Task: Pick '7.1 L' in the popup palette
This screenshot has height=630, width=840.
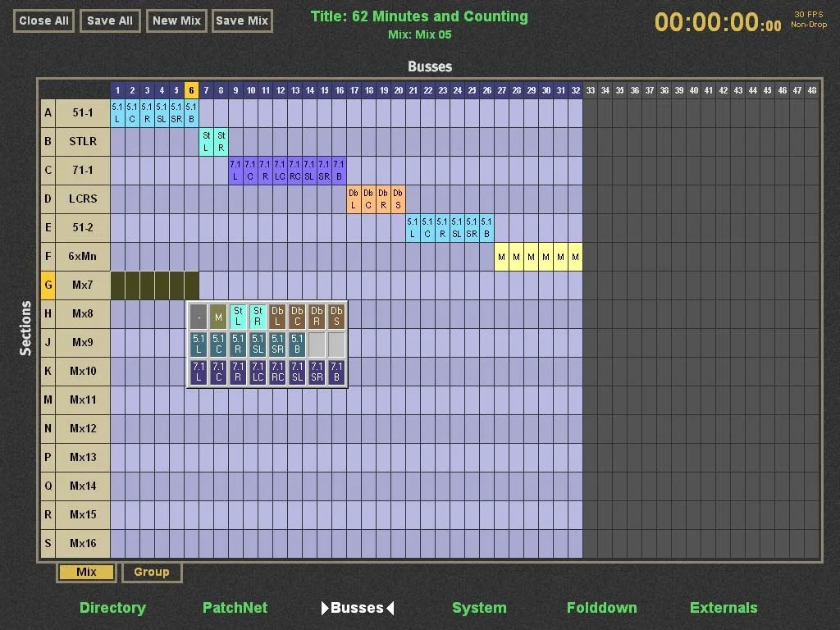Action: pos(199,372)
